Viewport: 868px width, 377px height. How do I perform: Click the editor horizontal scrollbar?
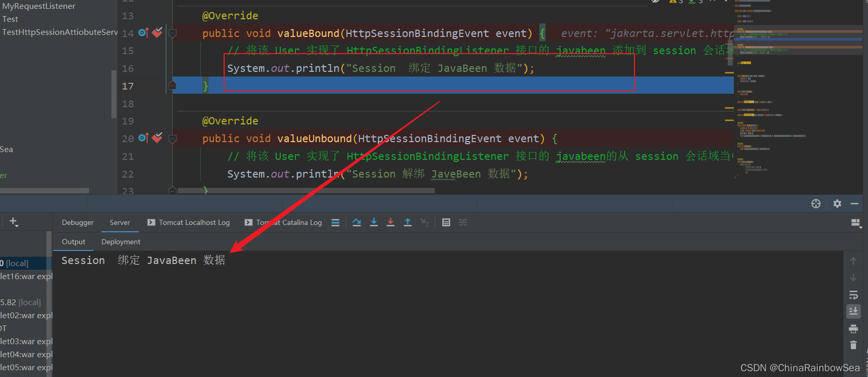306,191
